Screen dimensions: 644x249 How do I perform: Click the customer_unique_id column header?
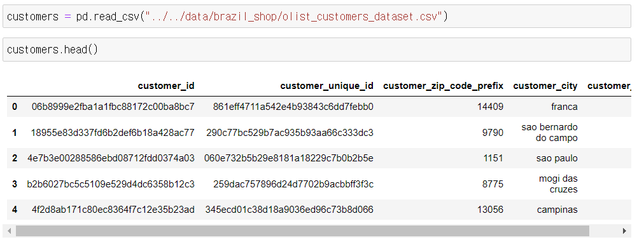tap(326, 86)
